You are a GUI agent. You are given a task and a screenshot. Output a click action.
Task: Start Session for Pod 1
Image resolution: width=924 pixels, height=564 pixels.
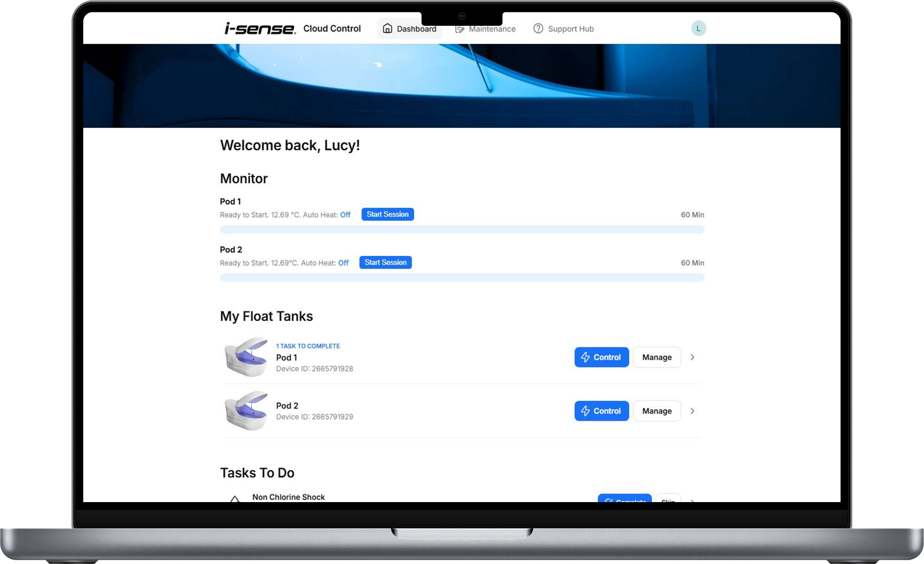tap(387, 214)
